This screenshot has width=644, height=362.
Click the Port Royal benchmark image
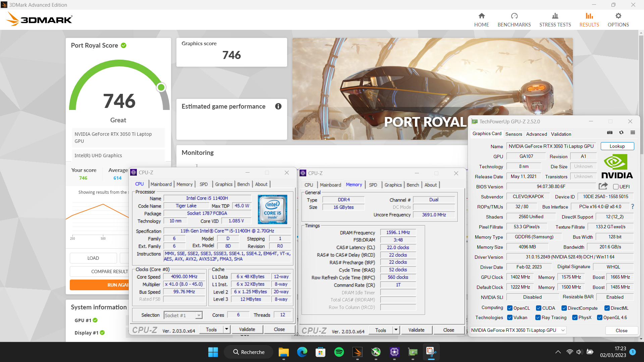coord(432,89)
